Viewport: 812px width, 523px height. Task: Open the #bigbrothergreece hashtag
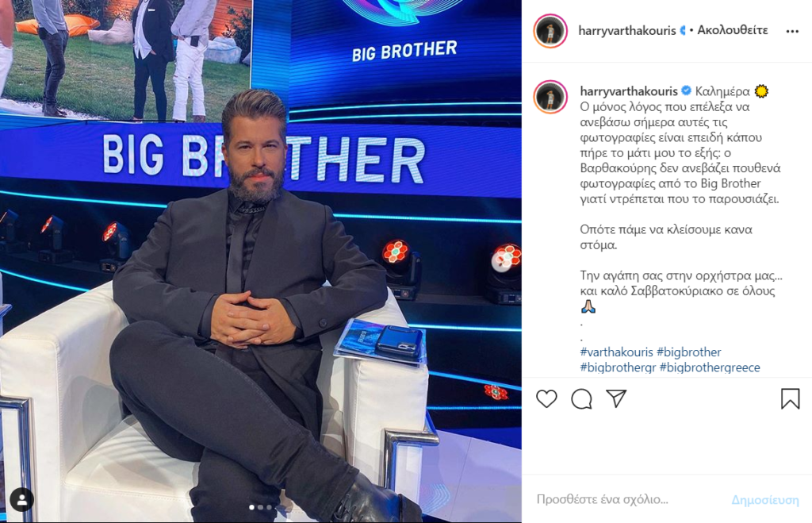tap(710, 367)
